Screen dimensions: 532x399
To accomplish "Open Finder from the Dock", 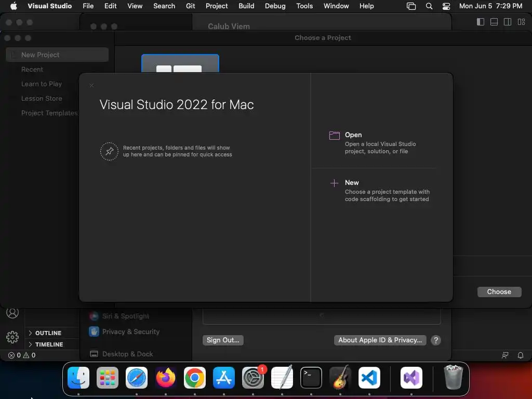I will point(78,378).
